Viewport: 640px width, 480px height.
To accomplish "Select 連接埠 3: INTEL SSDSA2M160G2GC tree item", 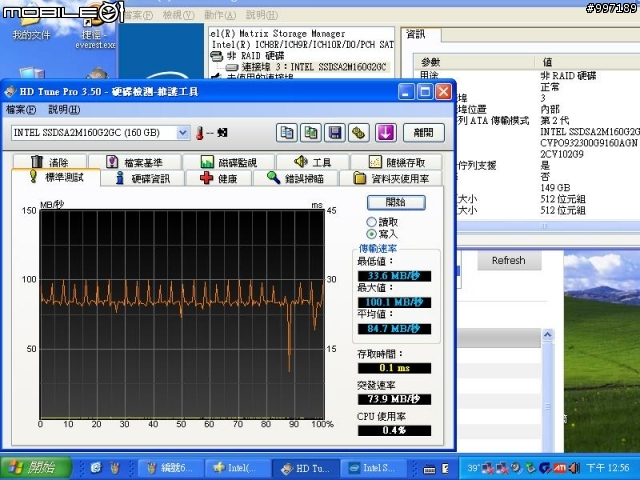I will [313, 67].
